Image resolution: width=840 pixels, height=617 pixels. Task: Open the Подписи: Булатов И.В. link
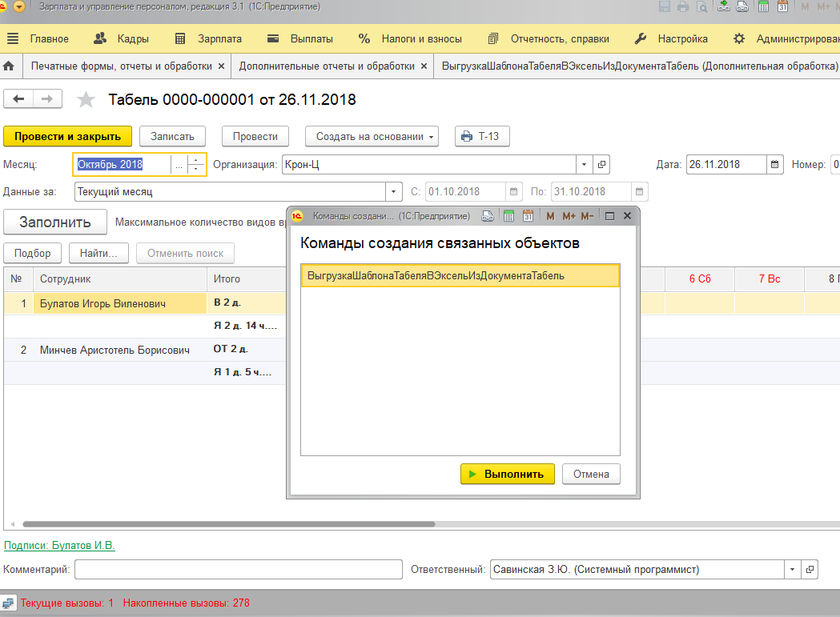click(59, 545)
